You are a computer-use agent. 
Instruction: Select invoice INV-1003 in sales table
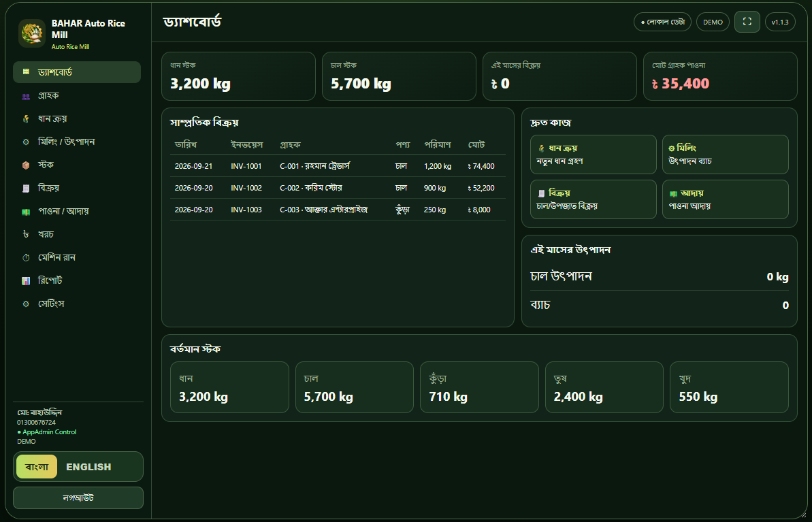pyautogui.click(x=246, y=210)
